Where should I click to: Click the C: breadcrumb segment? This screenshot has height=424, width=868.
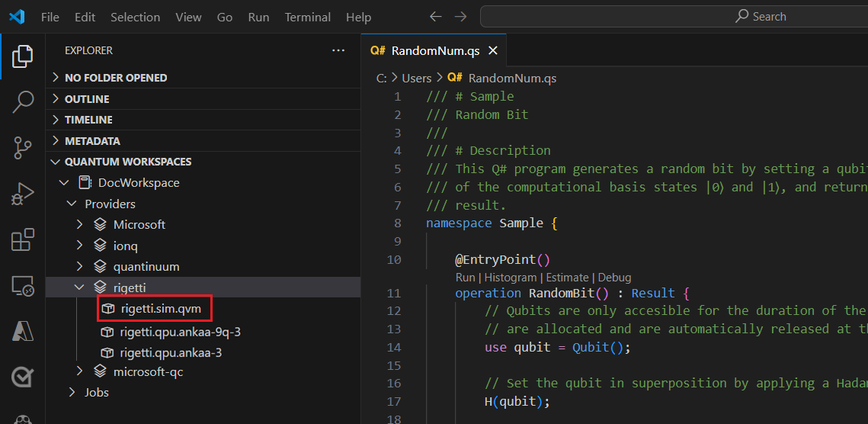[381, 78]
